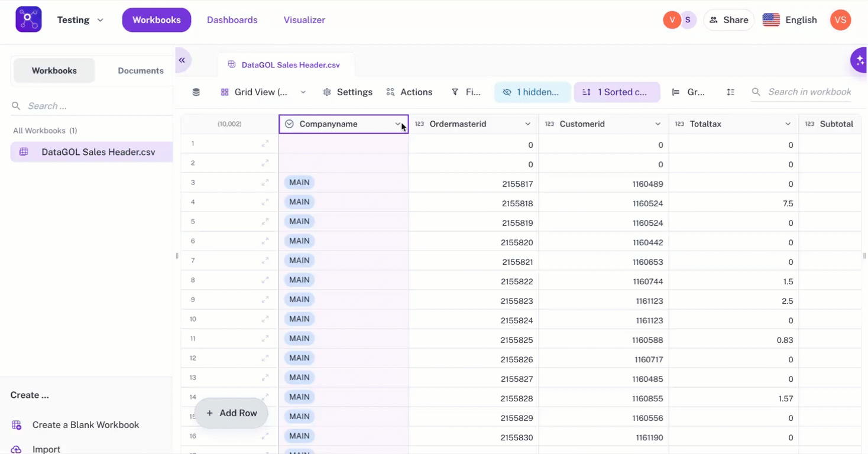Click cell 1160489 in Customerid
This screenshot has width=868, height=454.
604,184
